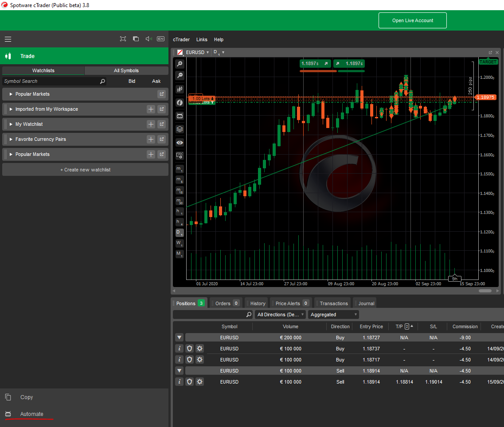Change language with the EN icon

tap(161, 39)
